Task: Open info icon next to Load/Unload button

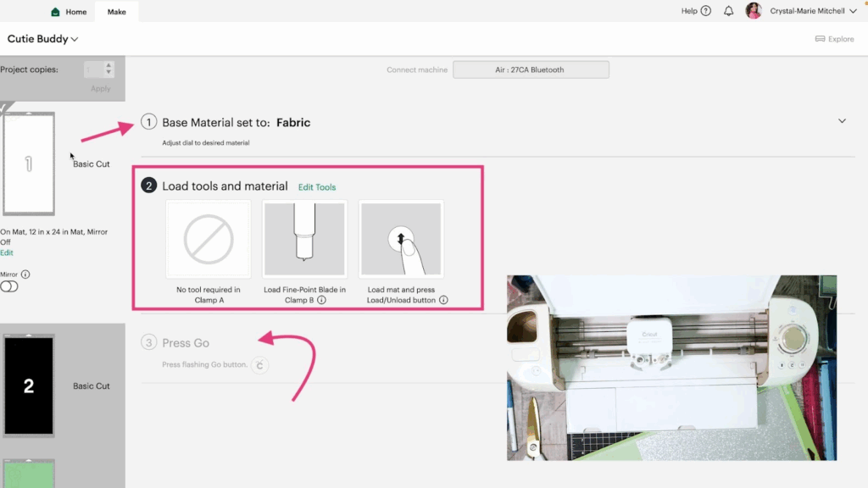Action: pyautogui.click(x=443, y=300)
